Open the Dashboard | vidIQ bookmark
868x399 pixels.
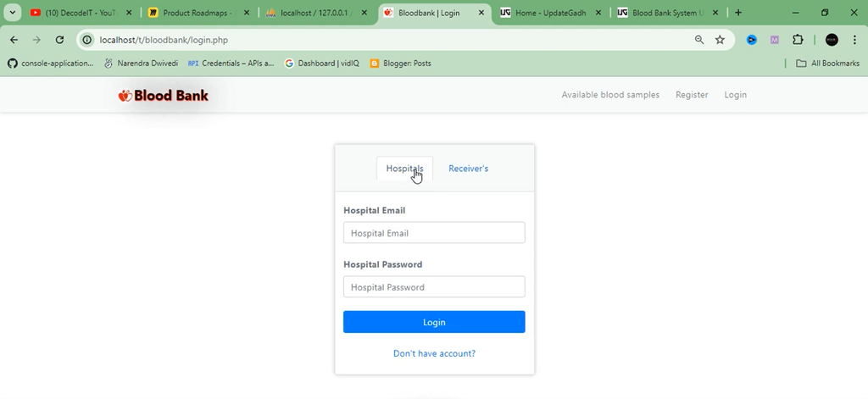pos(321,63)
